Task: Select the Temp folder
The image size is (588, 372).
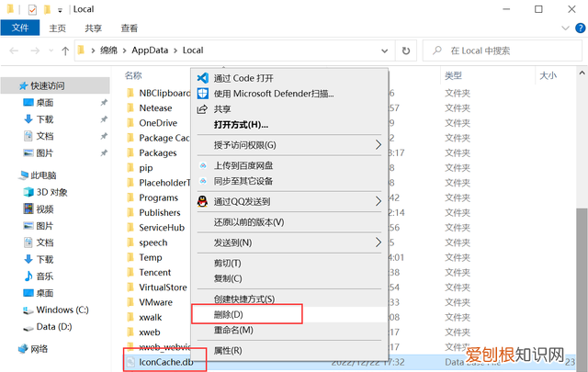Action: (x=151, y=257)
